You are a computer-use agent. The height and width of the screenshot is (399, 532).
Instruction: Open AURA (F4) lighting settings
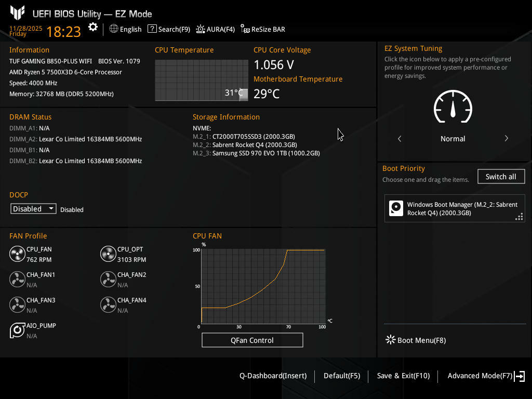(x=215, y=29)
